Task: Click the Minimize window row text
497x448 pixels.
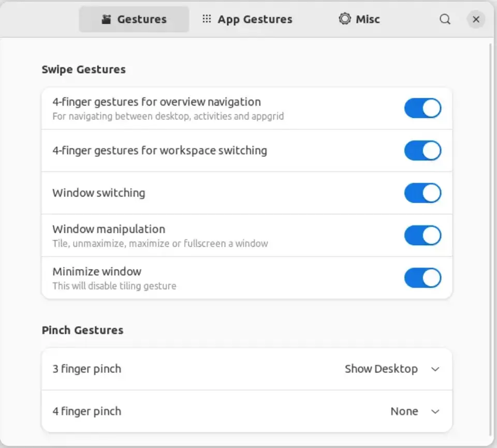Action: tap(97, 272)
